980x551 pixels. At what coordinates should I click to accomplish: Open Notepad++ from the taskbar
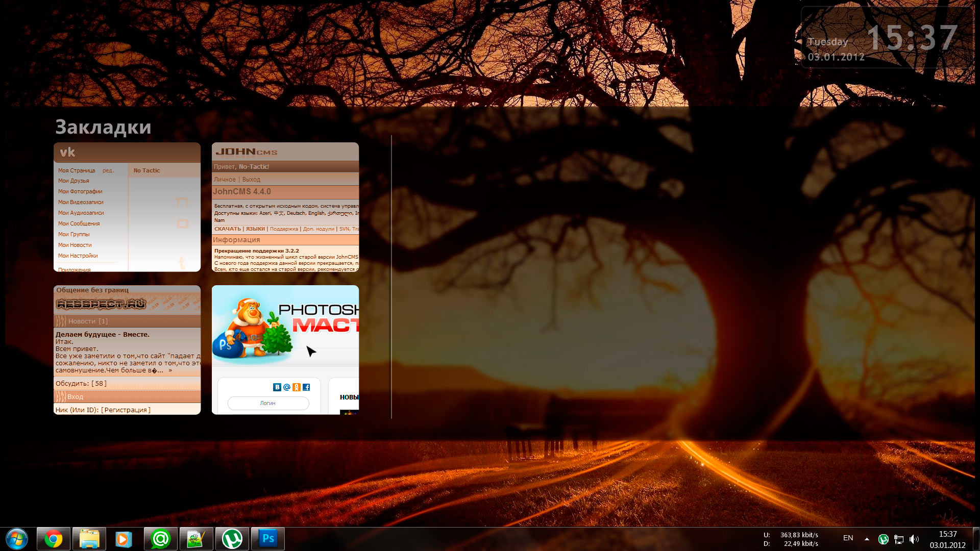(x=197, y=539)
